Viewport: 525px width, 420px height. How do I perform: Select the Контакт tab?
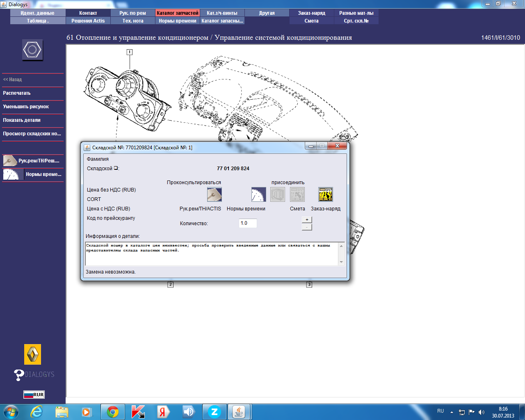tap(88, 13)
